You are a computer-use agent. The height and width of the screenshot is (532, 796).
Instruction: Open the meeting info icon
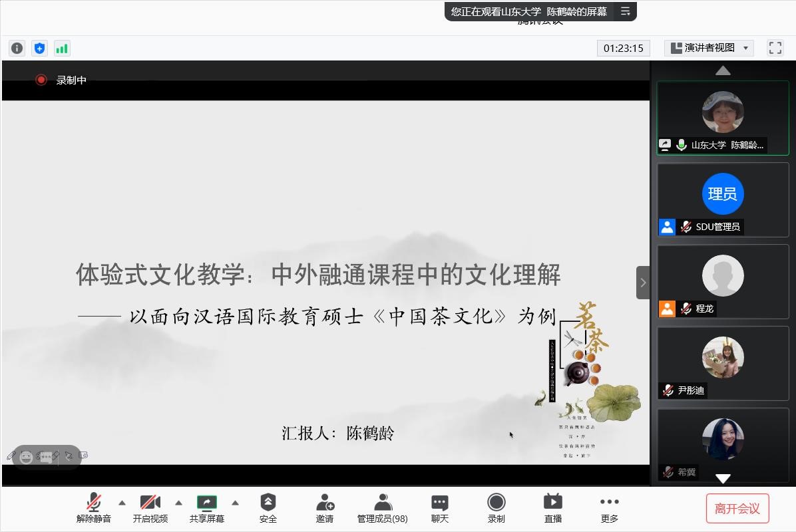(x=17, y=48)
